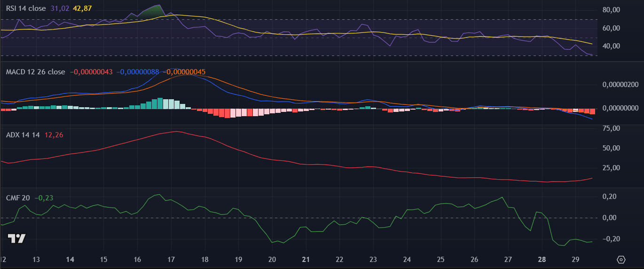
Task: Click date 25 on the time axis
Action: coord(440,260)
